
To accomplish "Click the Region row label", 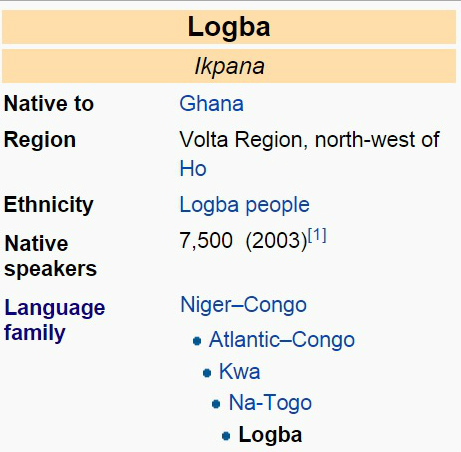I will [x=40, y=140].
